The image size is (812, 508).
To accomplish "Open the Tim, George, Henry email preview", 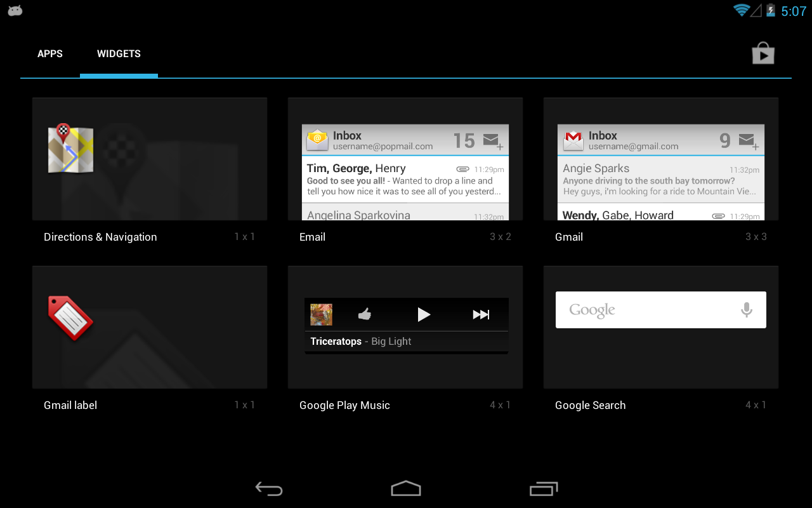I will coord(405,180).
